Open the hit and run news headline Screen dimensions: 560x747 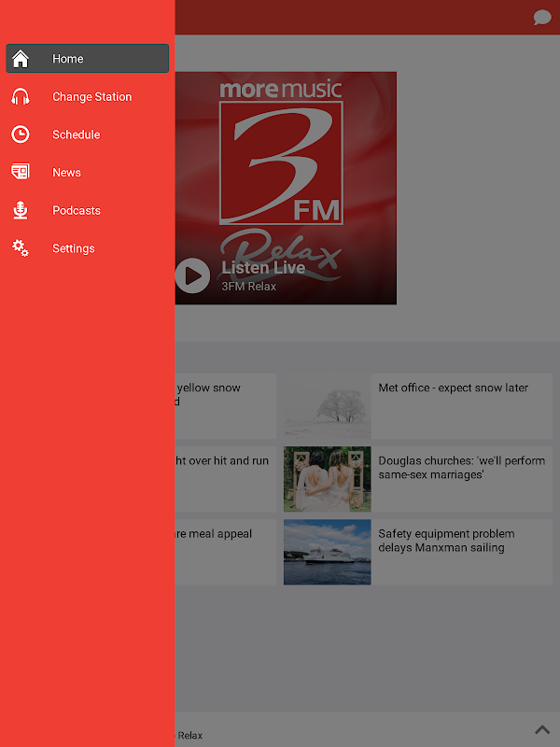[222, 460]
